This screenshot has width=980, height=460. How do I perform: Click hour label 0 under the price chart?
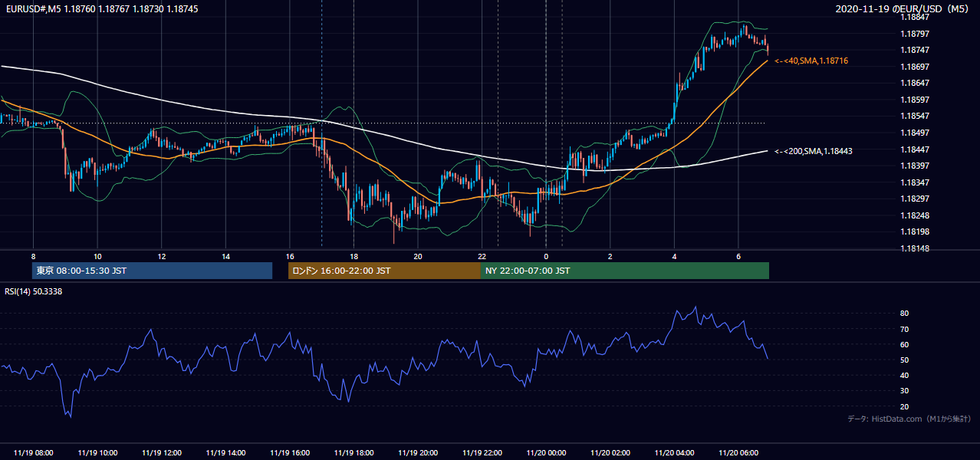[546, 256]
